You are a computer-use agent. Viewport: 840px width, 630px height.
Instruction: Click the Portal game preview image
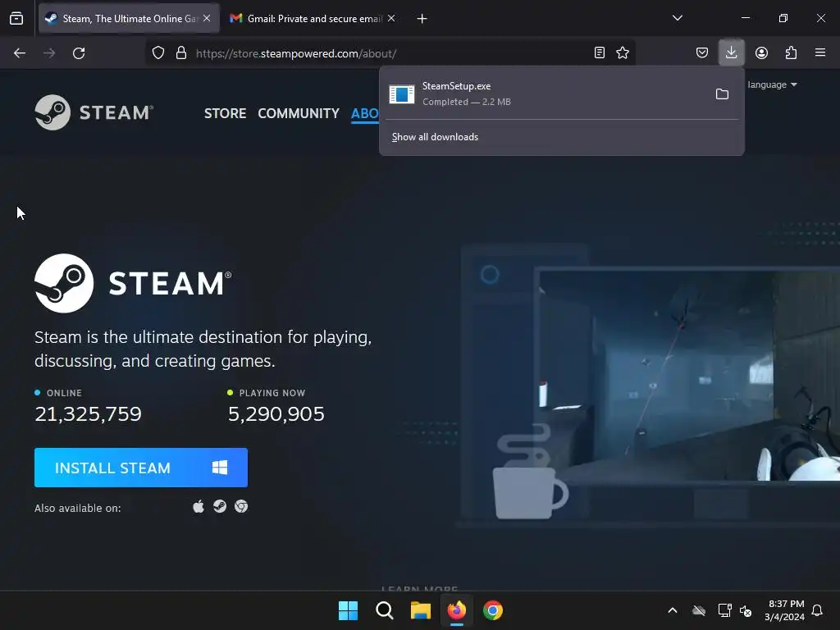tap(689, 375)
